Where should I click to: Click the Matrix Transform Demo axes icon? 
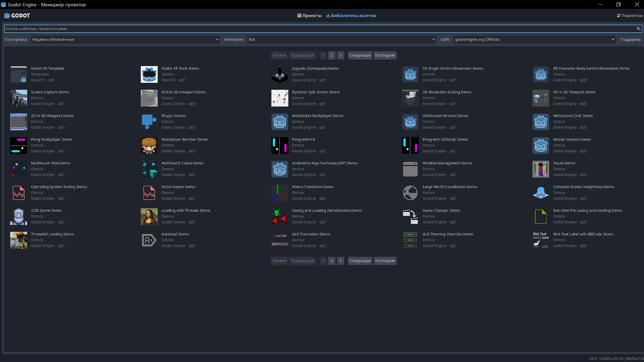click(x=280, y=193)
